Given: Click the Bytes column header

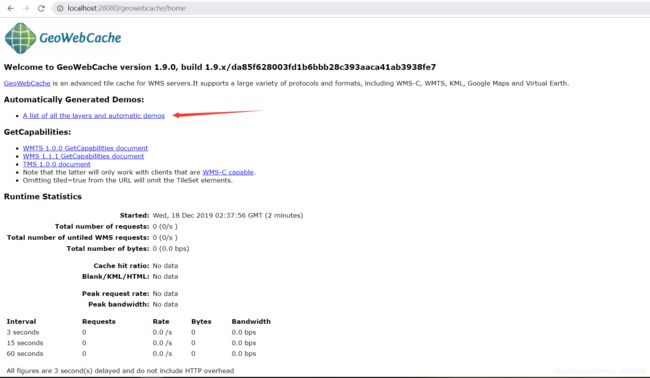Looking at the screenshot, I should [x=201, y=322].
